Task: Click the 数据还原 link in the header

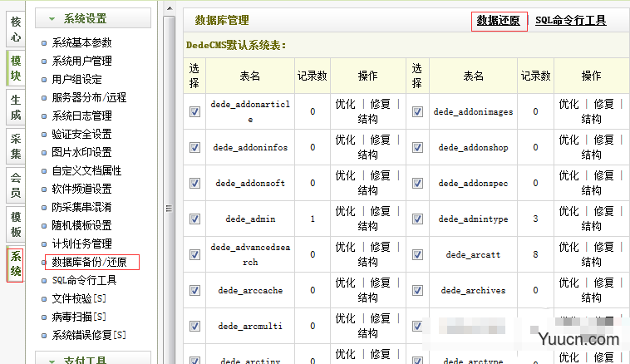Action: click(x=498, y=21)
